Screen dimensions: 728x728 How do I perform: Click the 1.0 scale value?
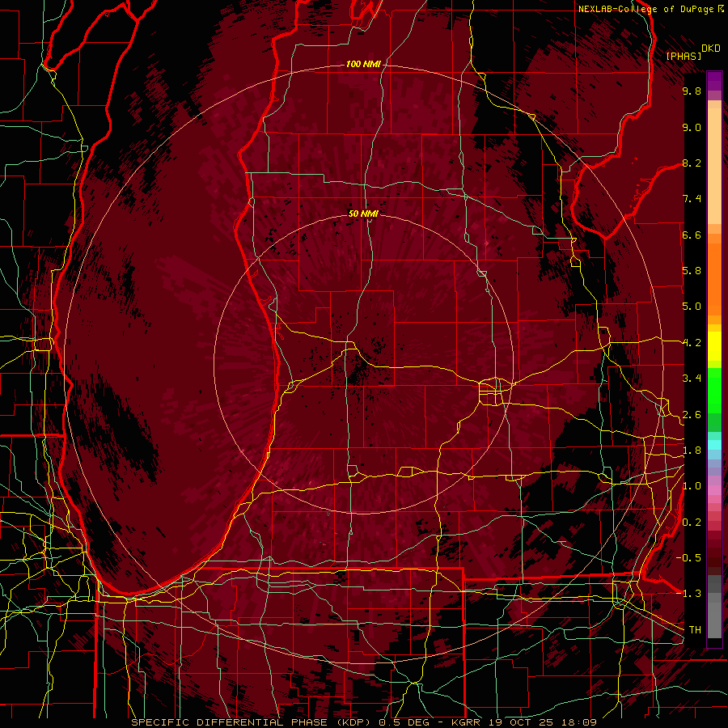click(692, 486)
